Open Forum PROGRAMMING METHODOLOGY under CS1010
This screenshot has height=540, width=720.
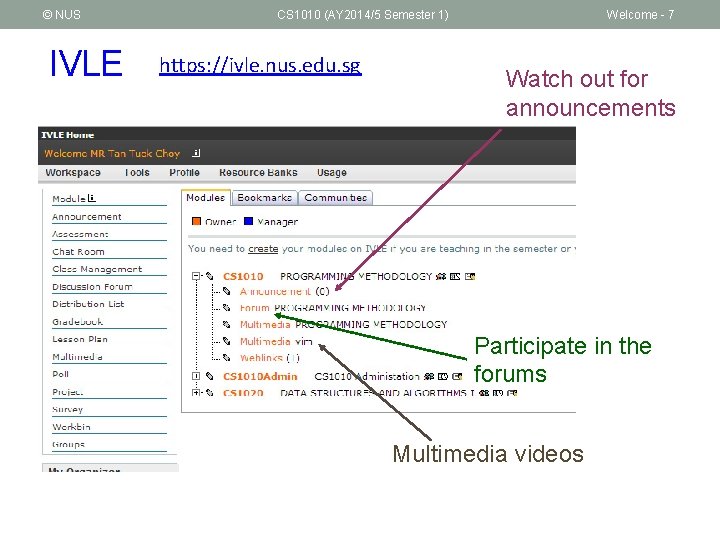332,308
